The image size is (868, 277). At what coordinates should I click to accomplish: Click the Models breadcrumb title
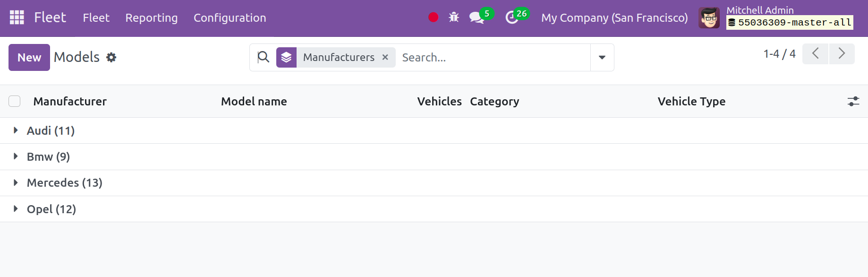point(77,57)
